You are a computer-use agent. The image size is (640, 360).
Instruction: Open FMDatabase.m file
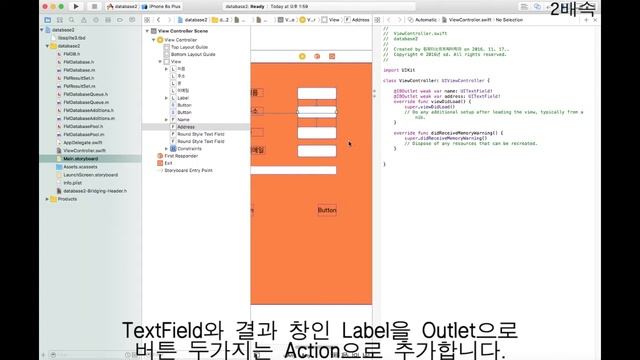coord(79,70)
